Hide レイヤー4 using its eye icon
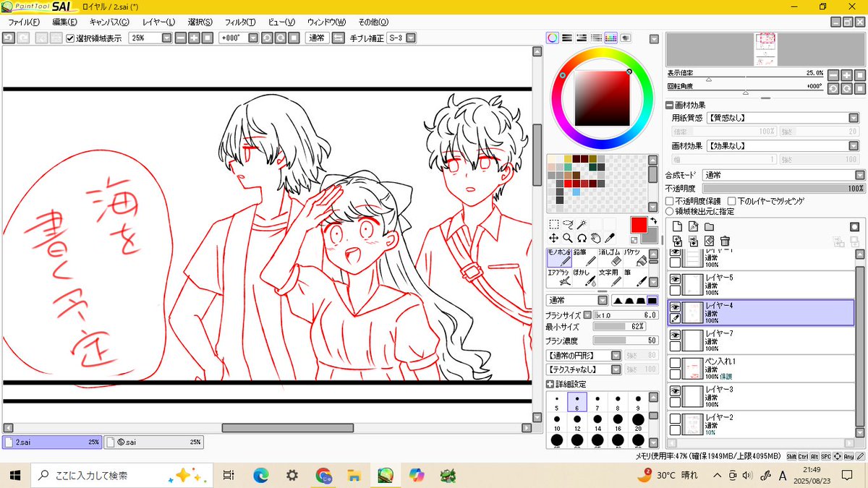Viewport: 868px width, 488px height. pyautogui.click(x=675, y=307)
